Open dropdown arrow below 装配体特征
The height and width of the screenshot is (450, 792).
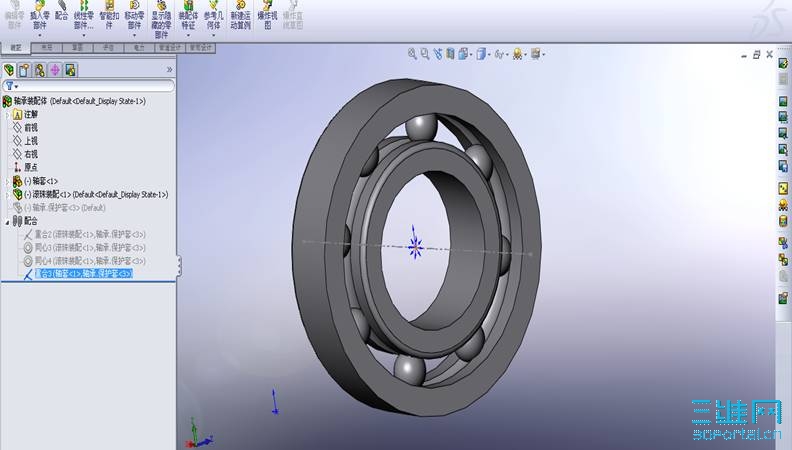188,35
